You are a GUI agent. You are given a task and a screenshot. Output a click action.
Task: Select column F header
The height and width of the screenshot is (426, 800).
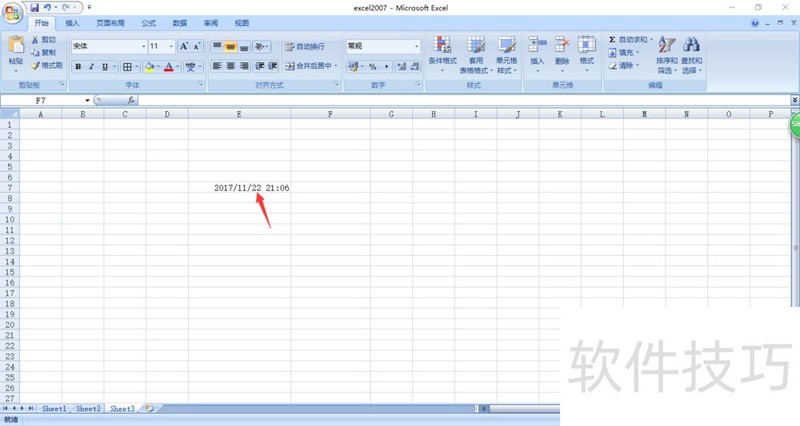pos(331,114)
